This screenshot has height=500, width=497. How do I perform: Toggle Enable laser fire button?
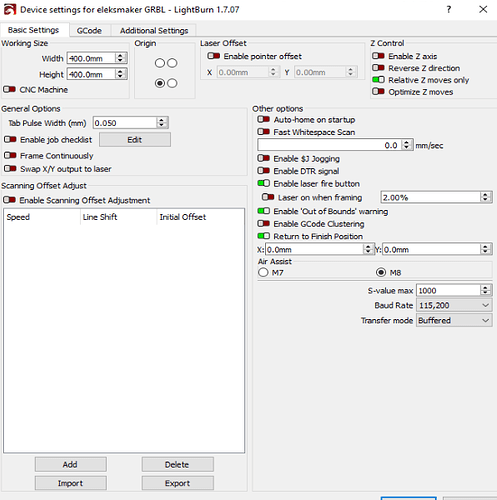click(263, 183)
